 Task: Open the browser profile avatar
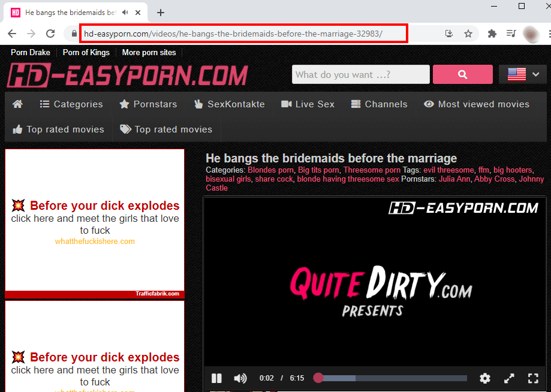(x=531, y=34)
